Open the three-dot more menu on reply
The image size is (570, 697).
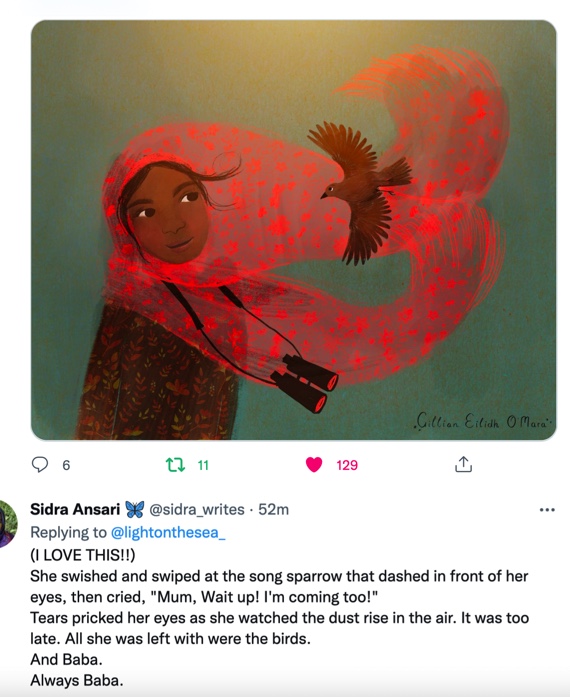pyautogui.click(x=547, y=509)
